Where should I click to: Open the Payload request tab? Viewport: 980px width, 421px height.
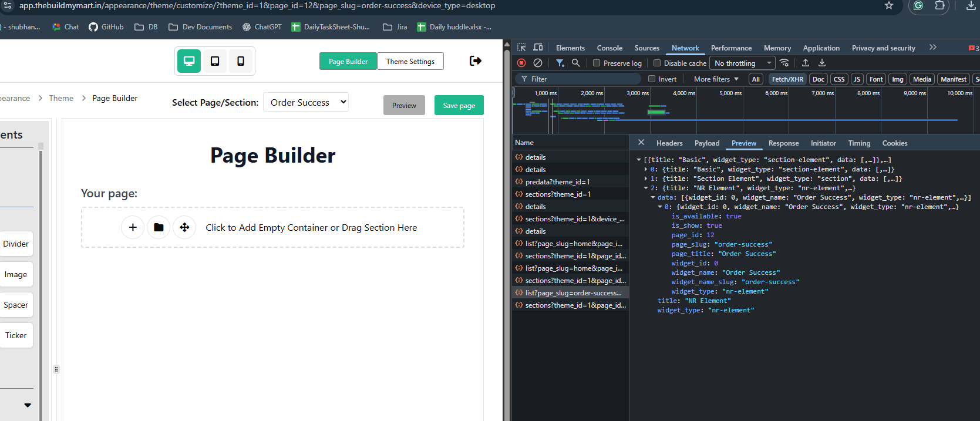click(x=707, y=143)
